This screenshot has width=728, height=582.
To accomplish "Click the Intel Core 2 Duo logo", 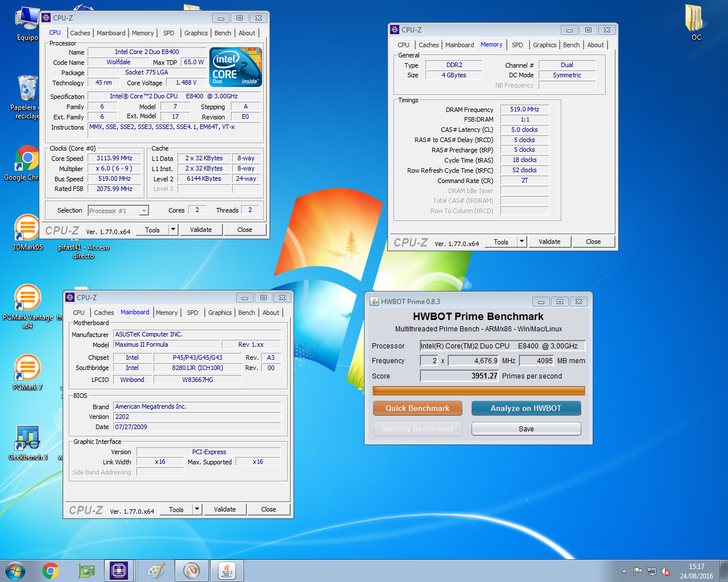I will pos(235,67).
